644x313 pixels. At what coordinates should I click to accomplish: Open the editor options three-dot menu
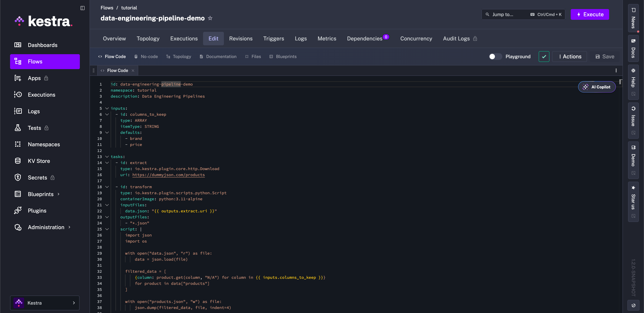click(x=616, y=70)
